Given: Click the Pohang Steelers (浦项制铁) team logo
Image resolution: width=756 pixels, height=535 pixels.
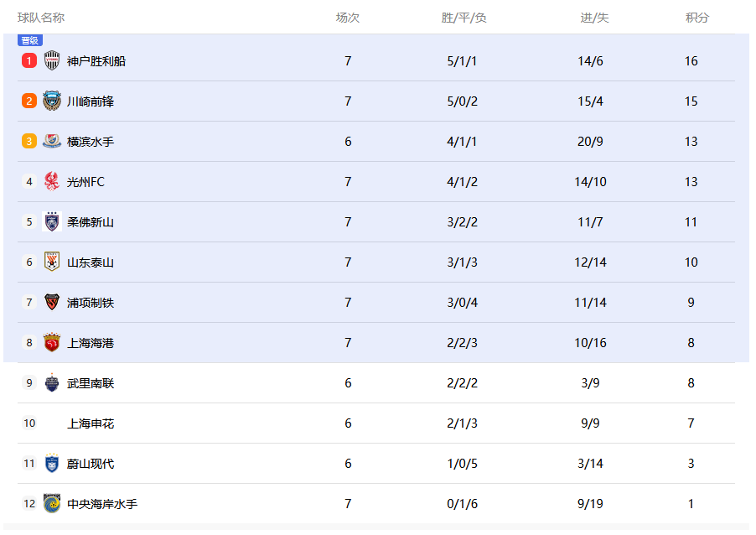Looking at the screenshot, I should 52,302.
